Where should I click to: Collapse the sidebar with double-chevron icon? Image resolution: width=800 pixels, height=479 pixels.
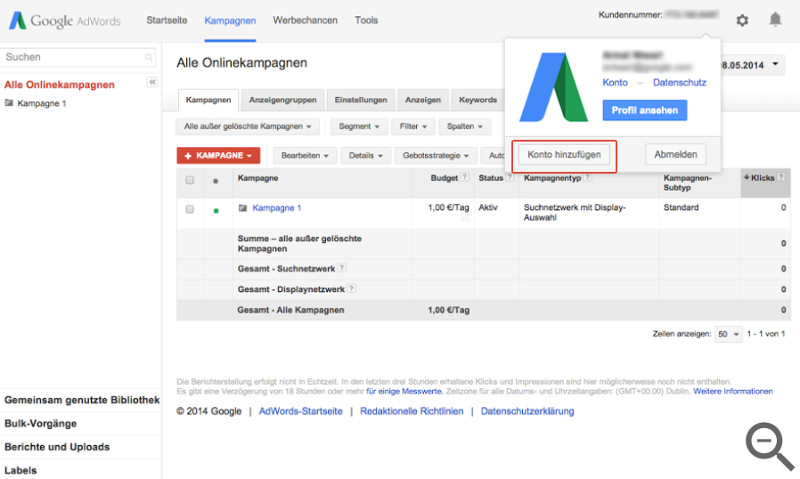[152, 82]
